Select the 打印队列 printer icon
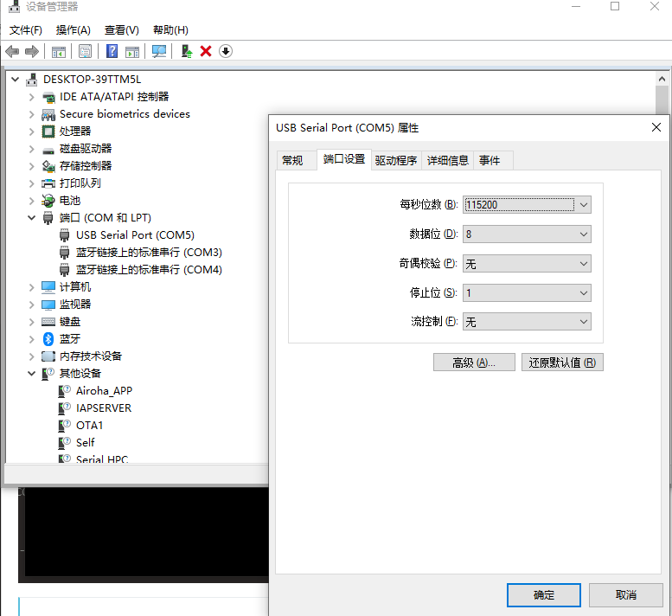Image resolution: width=672 pixels, height=616 pixels. point(48,183)
